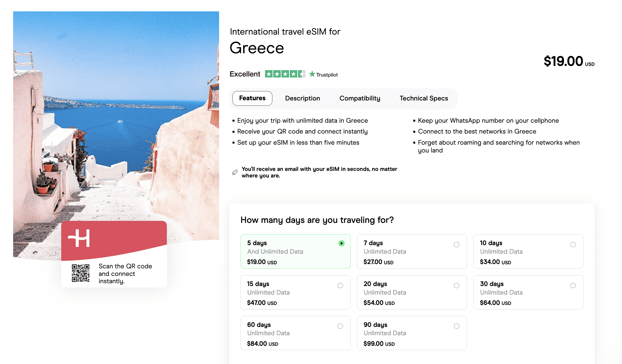Open the Compatibility tab
The height and width of the screenshot is (364, 622).
pos(360,98)
